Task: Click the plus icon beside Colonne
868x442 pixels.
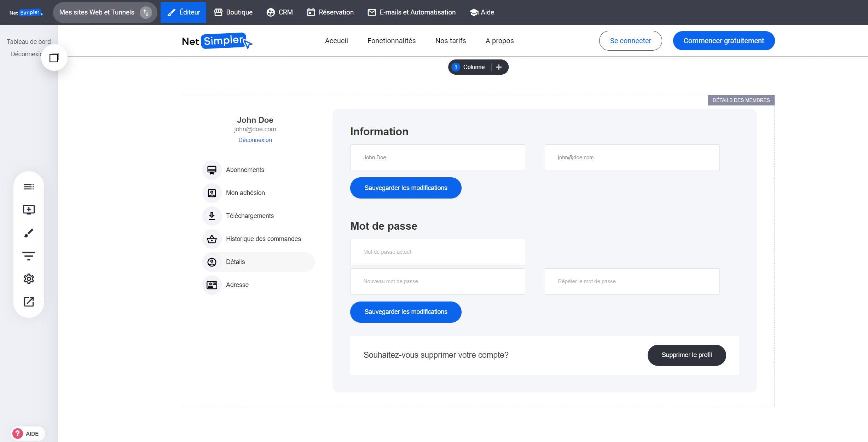Action: coord(499,67)
